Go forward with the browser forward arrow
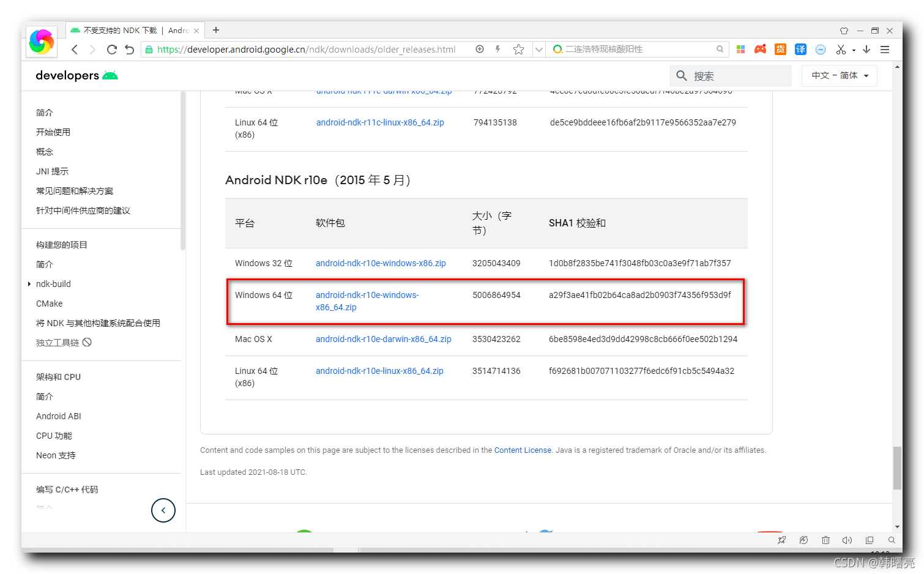The height and width of the screenshot is (574, 924). (92, 50)
